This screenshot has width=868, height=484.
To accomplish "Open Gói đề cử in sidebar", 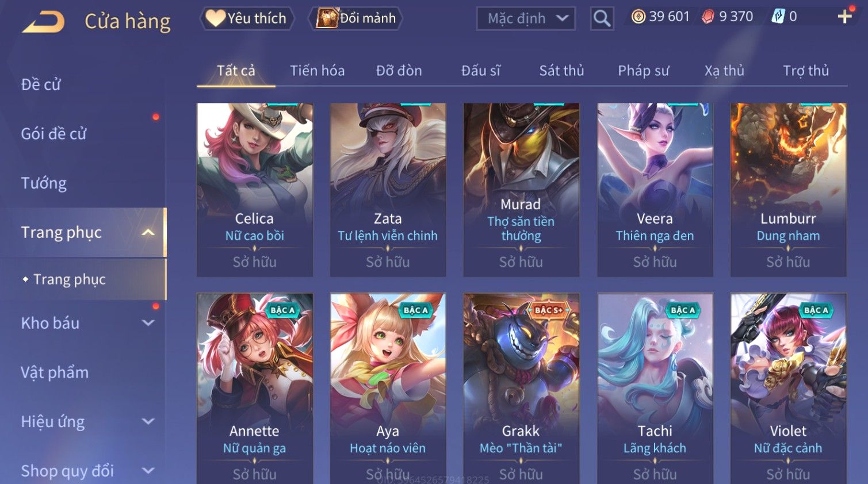I will click(x=53, y=134).
